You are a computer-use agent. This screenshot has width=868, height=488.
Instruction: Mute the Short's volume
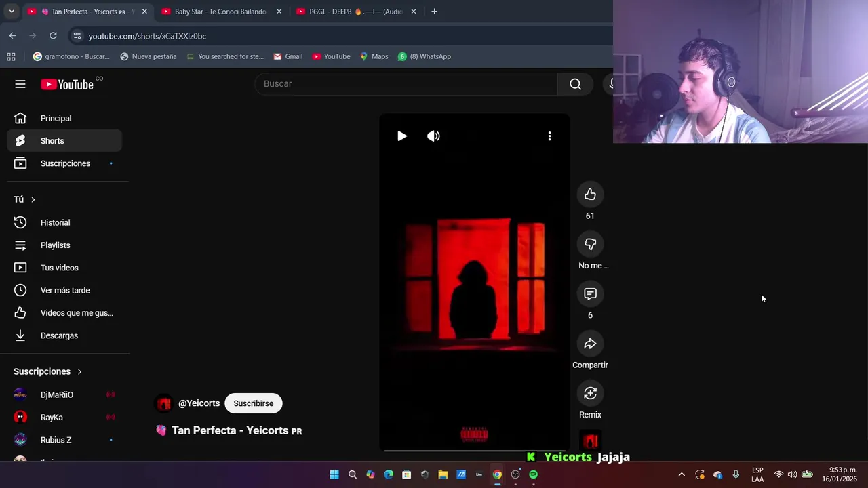tap(433, 136)
